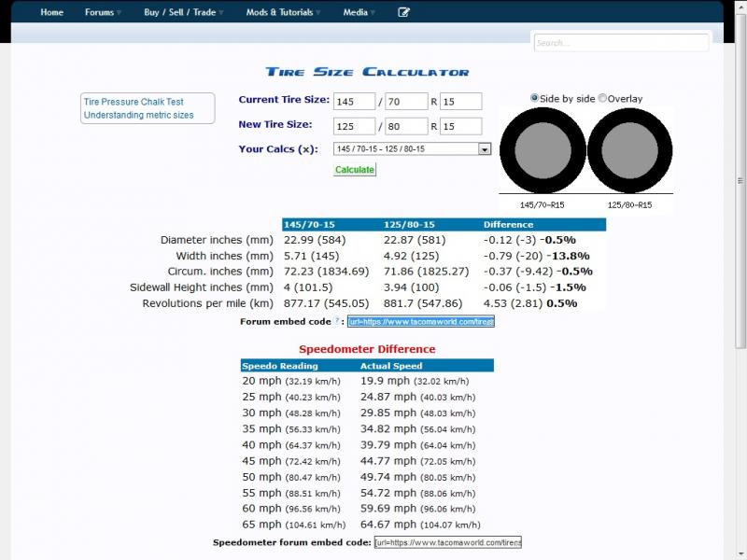Click the Difference column header

click(x=508, y=224)
